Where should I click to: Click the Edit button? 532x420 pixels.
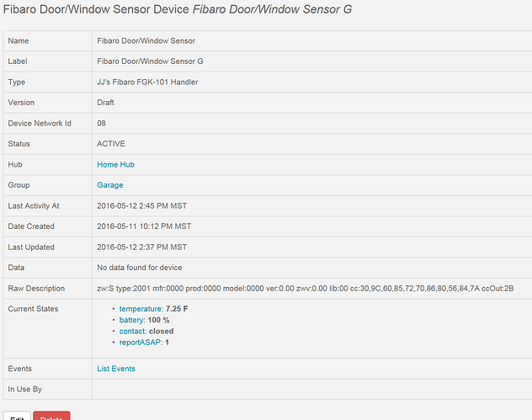(17, 416)
